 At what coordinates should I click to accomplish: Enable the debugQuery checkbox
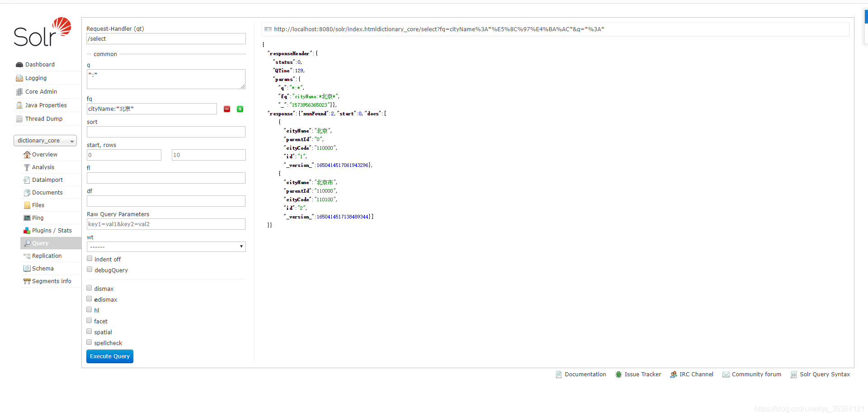tap(90, 270)
